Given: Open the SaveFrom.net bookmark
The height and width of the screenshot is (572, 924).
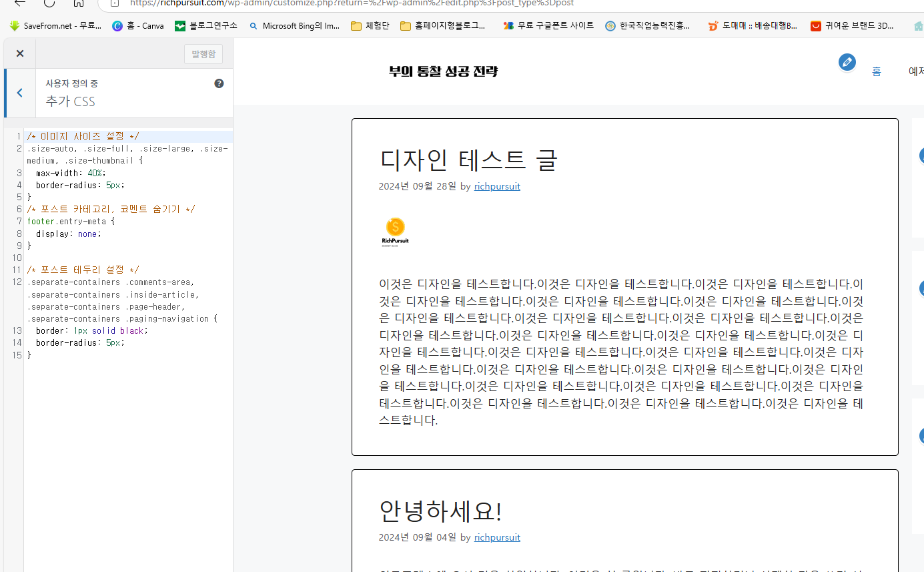Looking at the screenshot, I should point(56,26).
